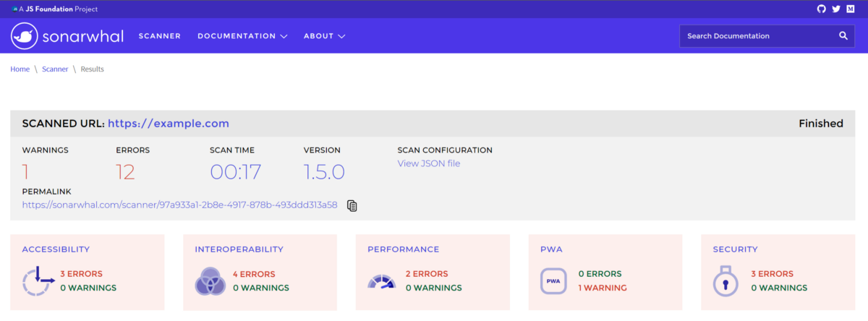Open the sonarwhal permalink URL
The width and height of the screenshot is (868, 321).
click(180, 205)
